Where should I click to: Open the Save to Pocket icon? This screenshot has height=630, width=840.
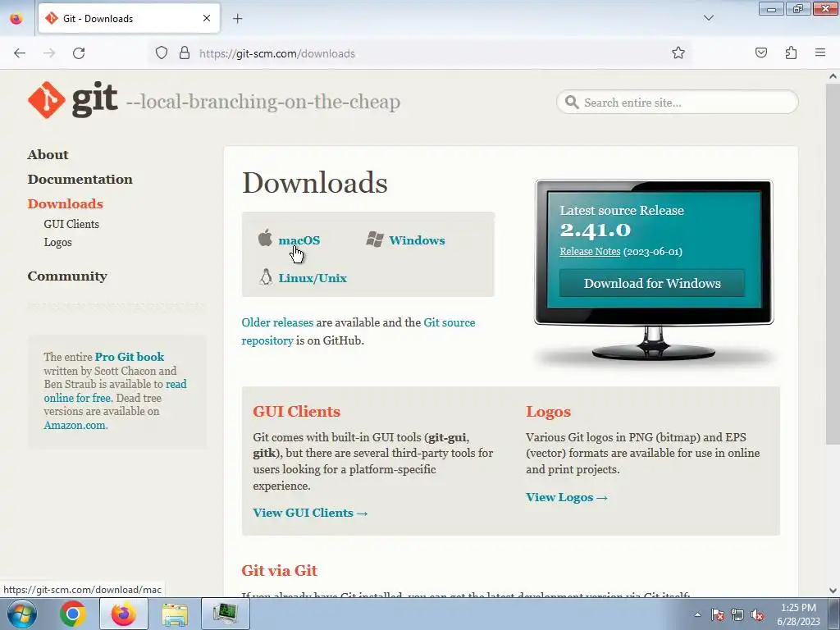click(x=761, y=52)
